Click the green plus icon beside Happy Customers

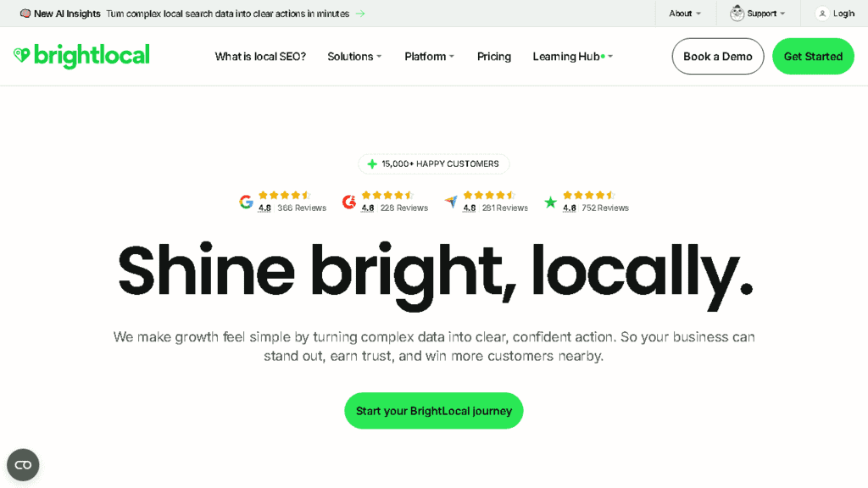pyautogui.click(x=372, y=164)
